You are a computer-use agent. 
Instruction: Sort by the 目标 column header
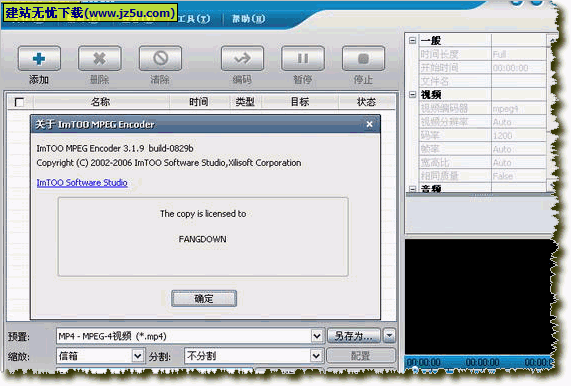[x=300, y=102]
